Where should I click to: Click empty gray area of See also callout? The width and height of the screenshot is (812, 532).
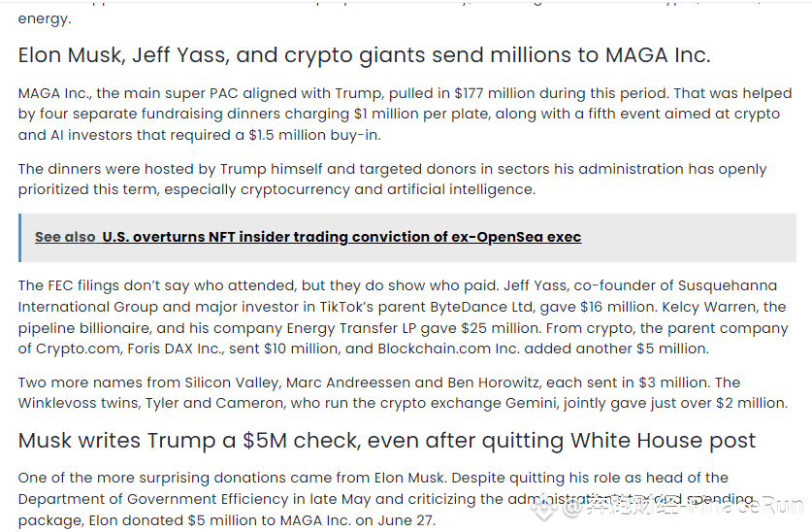tap(689, 238)
